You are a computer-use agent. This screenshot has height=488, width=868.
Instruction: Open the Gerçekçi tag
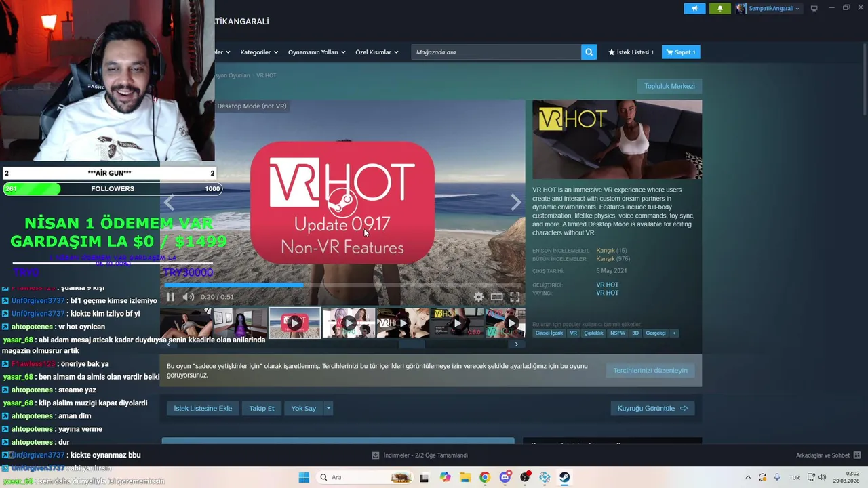pyautogui.click(x=656, y=333)
